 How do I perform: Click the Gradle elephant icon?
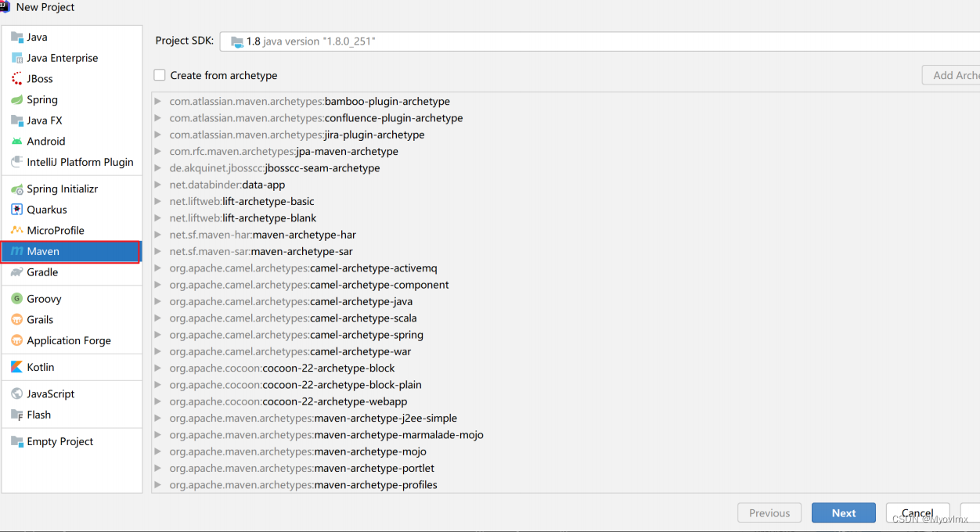click(x=17, y=272)
